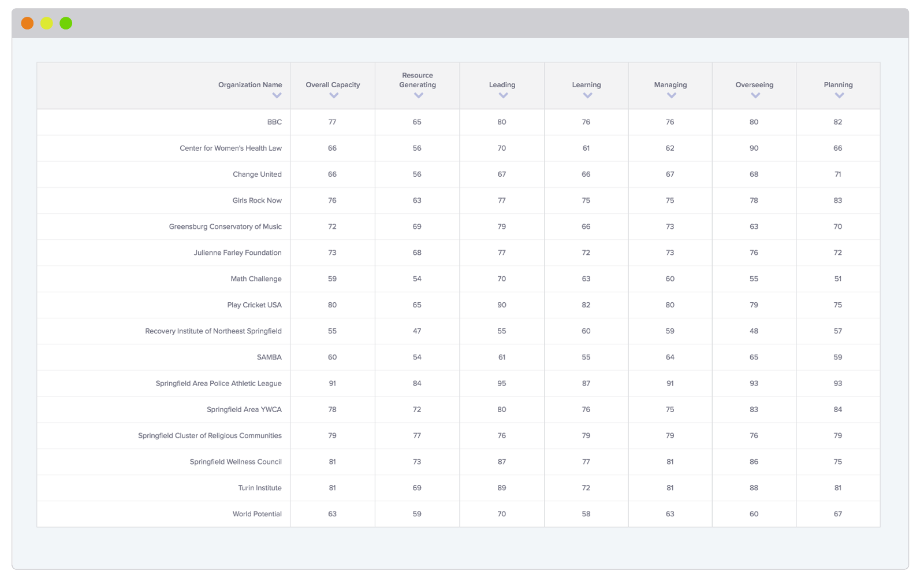Click the Managing header label

pyautogui.click(x=670, y=85)
